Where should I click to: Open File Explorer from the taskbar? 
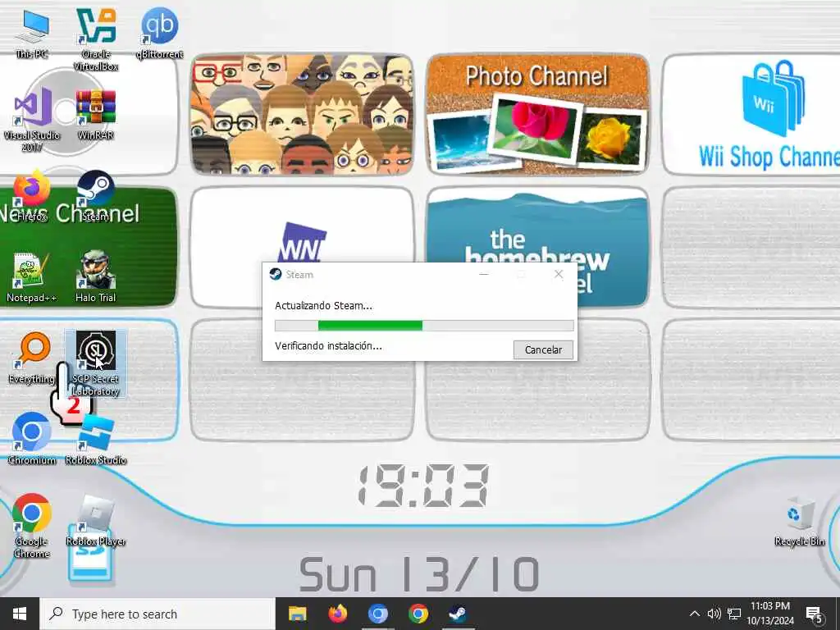coord(297,614)
